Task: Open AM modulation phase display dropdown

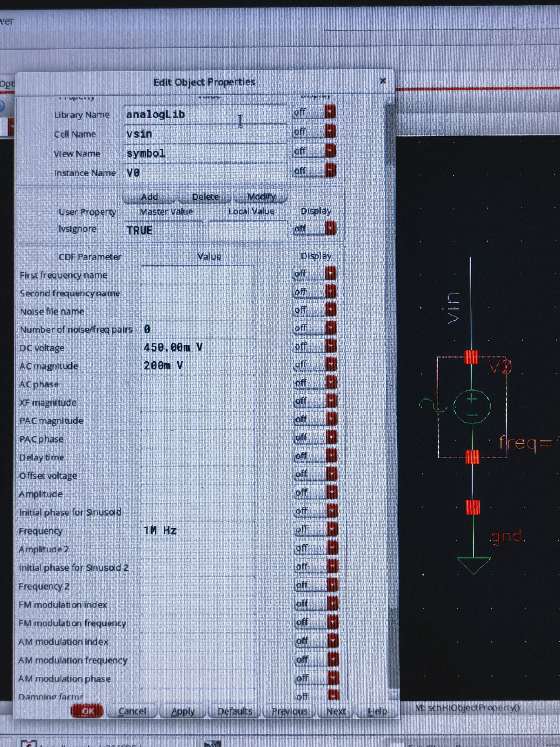Action: tap(317, 678)
